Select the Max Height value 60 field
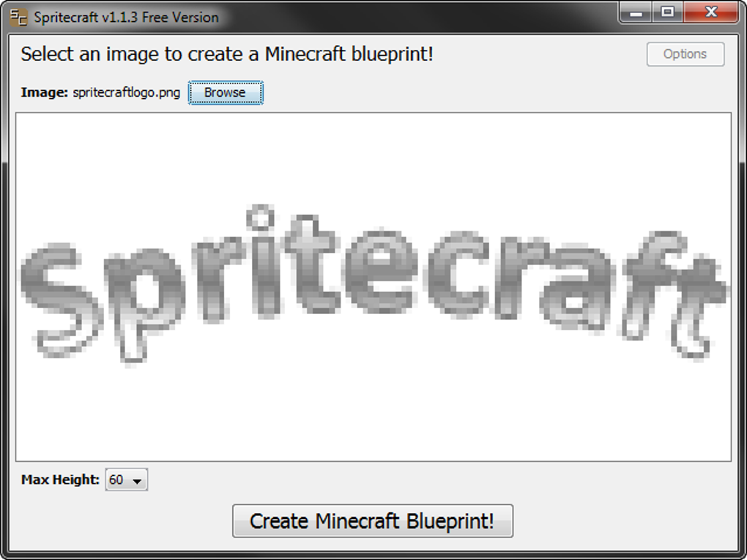This screenshot has height=560, width=747. 116,480
